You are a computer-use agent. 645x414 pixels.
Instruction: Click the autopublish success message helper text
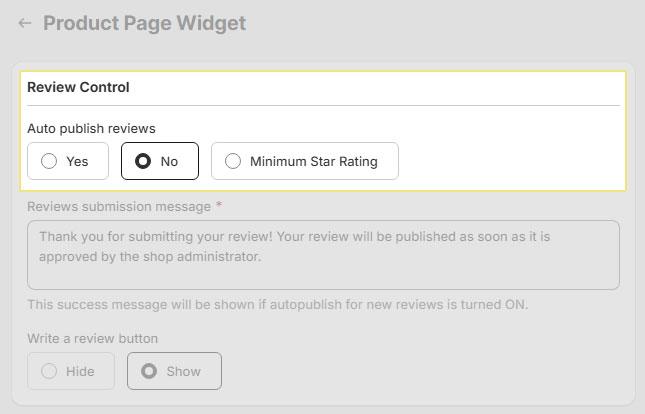(277, 304)
